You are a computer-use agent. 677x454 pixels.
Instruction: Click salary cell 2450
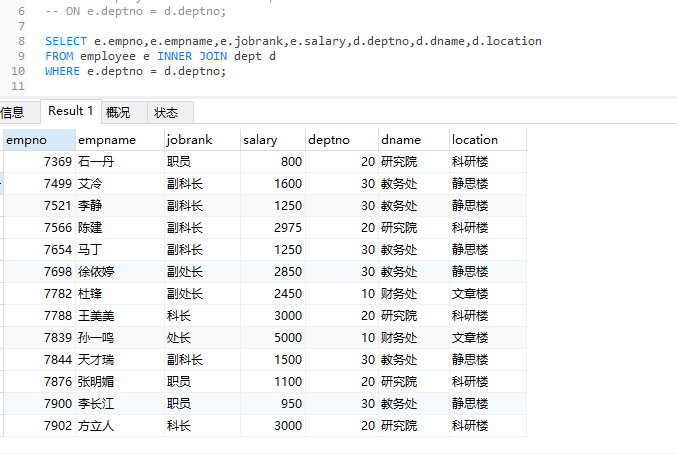(x=273, y=294)
